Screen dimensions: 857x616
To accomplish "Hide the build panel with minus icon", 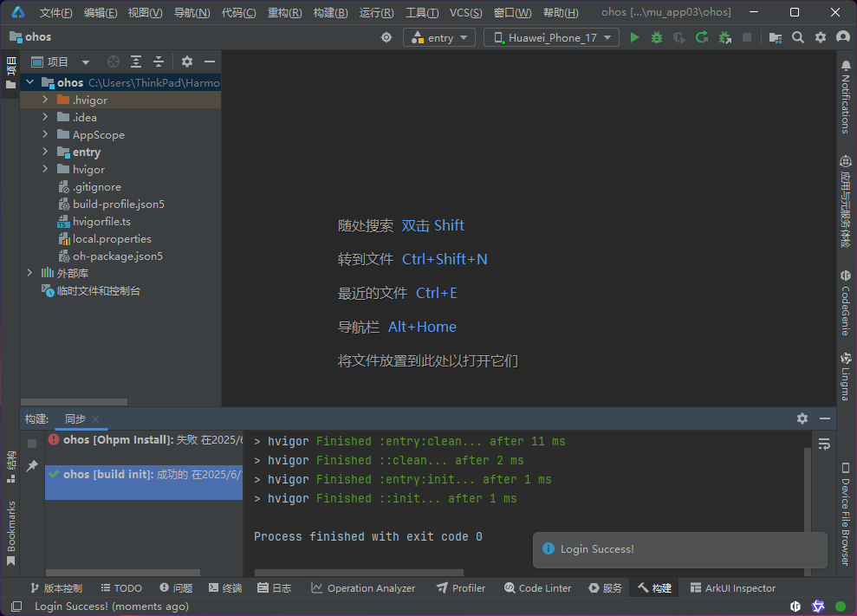I will click(x=825, y=418).
